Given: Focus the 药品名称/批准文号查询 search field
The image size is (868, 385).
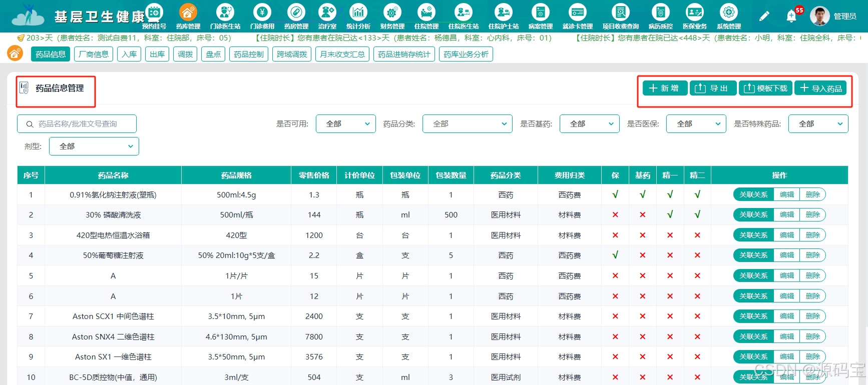Looking at the screenshot, I should 77,124.
